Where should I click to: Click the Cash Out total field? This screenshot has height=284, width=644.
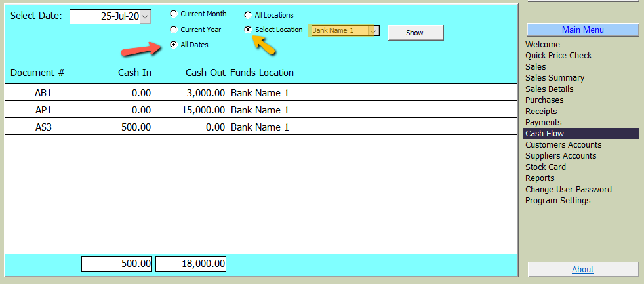[191, 264]
